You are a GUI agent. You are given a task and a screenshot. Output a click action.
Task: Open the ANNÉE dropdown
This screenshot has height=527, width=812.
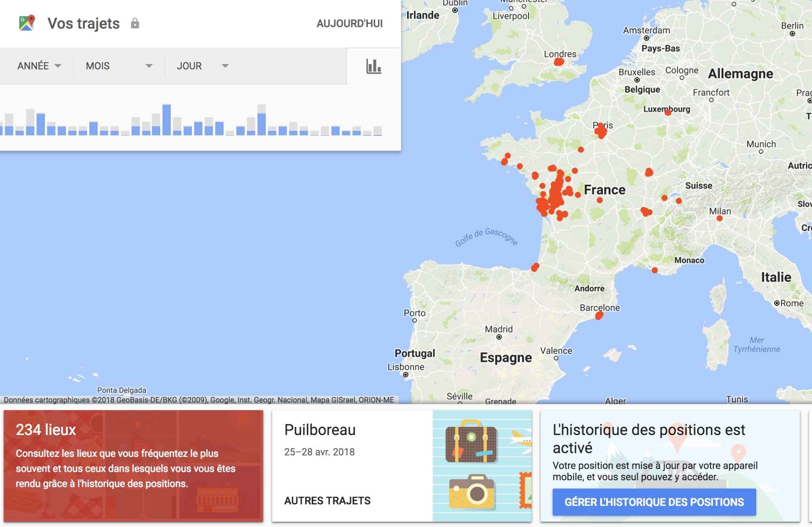tap(39, 66)
